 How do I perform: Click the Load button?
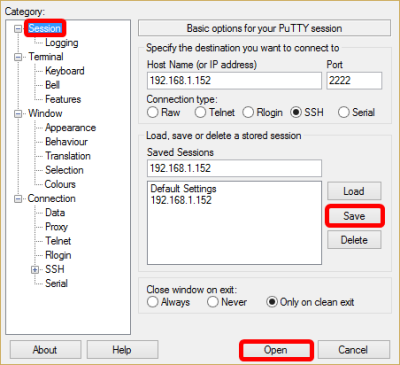(354, 191)
